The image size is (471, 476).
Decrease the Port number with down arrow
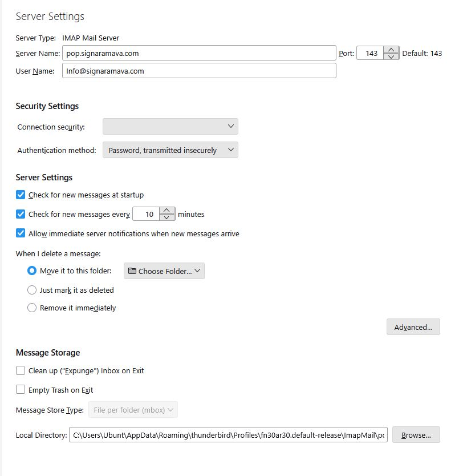point(391,57)
